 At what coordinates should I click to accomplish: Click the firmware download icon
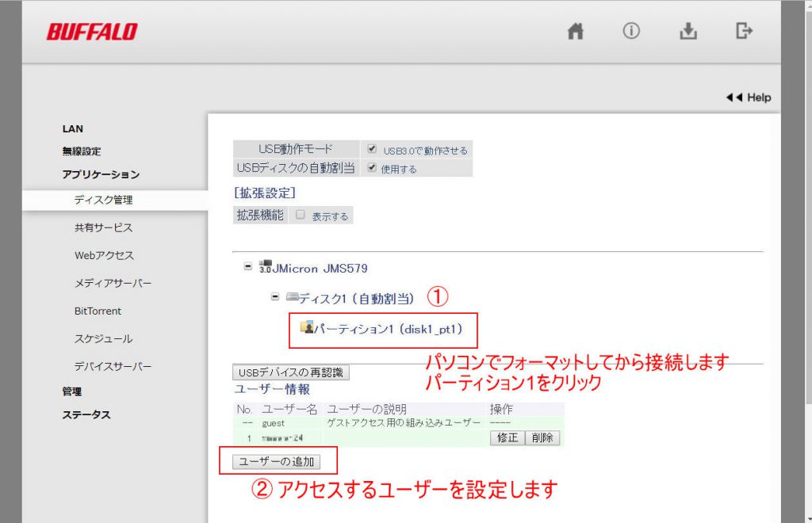point(688,32)
